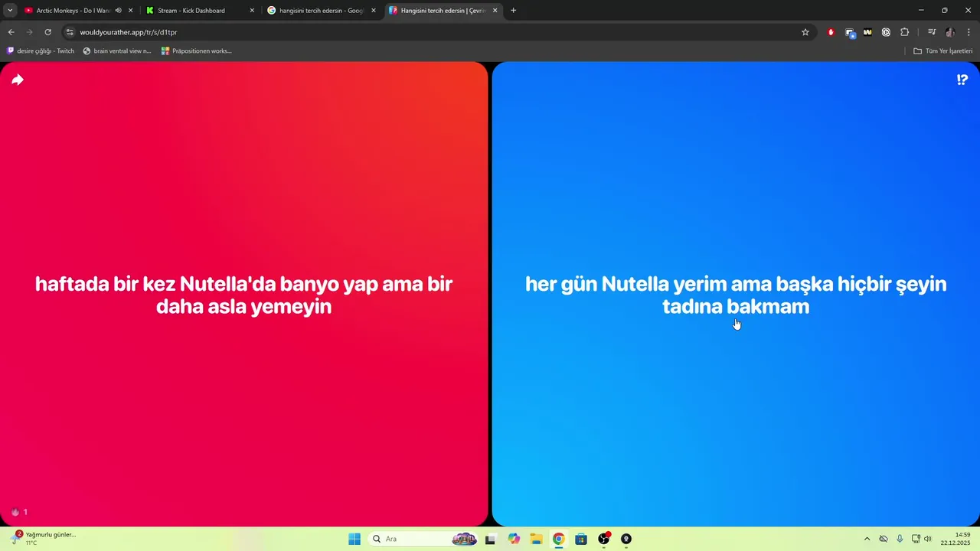Open network settings tray icon
Image resolution: width=980 pixels, height=551 pixels.
click(916, 539)
